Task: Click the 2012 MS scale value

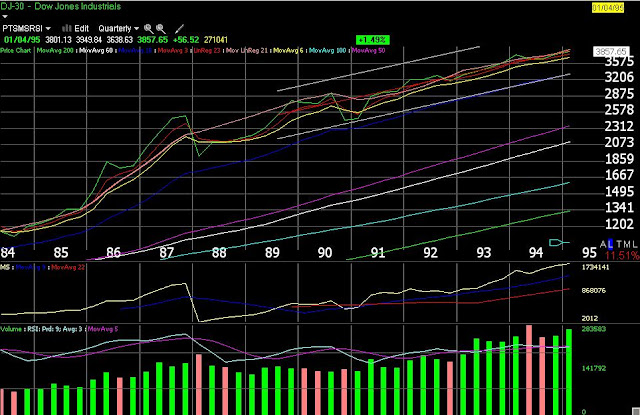Action: click(x=589, y=318)
